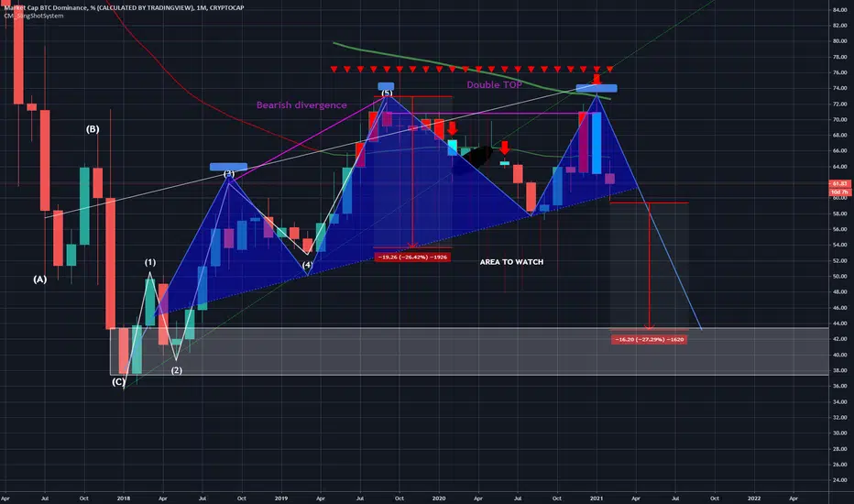This screenshot has height=504, width=854.
Task: Click the -16.20 (-27.29%) measurement label
Action: 649,339
